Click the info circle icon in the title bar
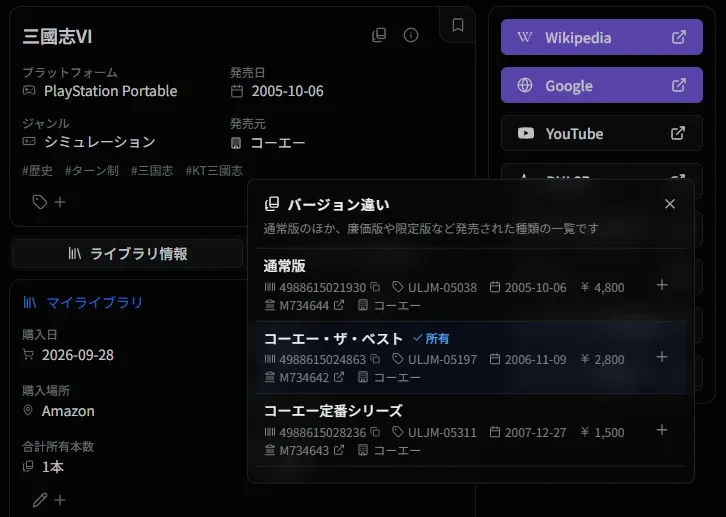726x517 pixels. click(x=411, y=35)
